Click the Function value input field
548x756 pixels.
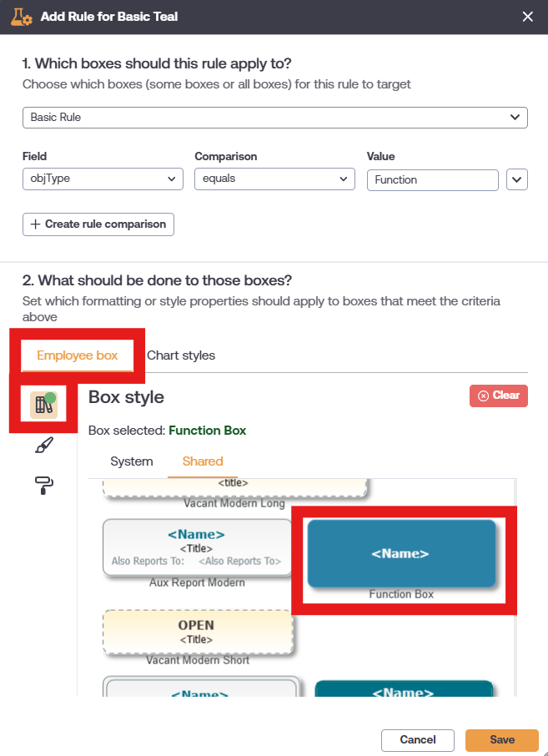tap(432, 179)
